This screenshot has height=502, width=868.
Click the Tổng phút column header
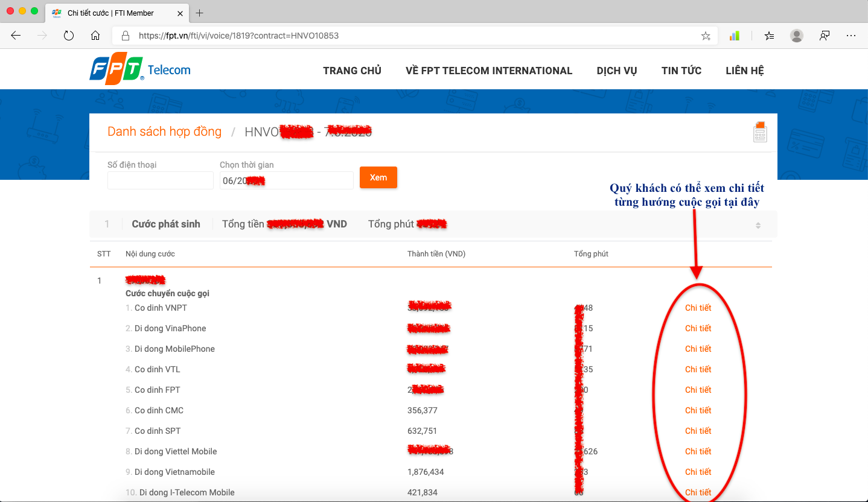[591, 254]
